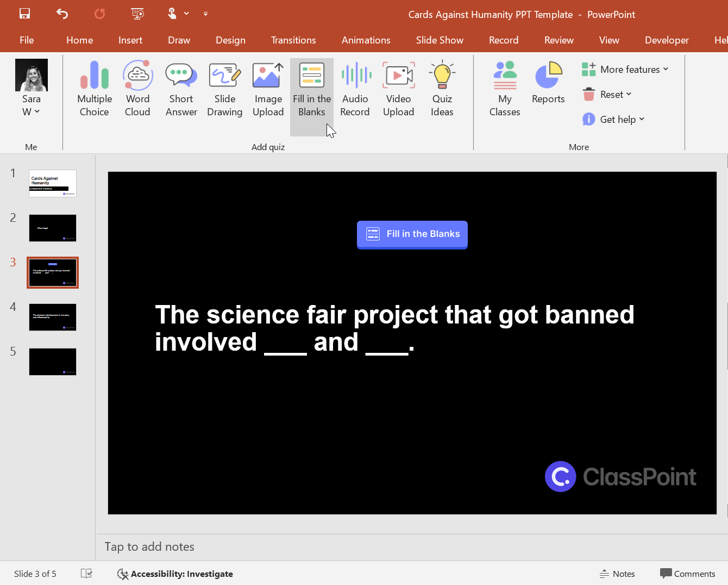Open touch/mouse mode dropdown arrow
This screenshot has height=585, width=728.
pyautogui.click(x=186, y=14)
